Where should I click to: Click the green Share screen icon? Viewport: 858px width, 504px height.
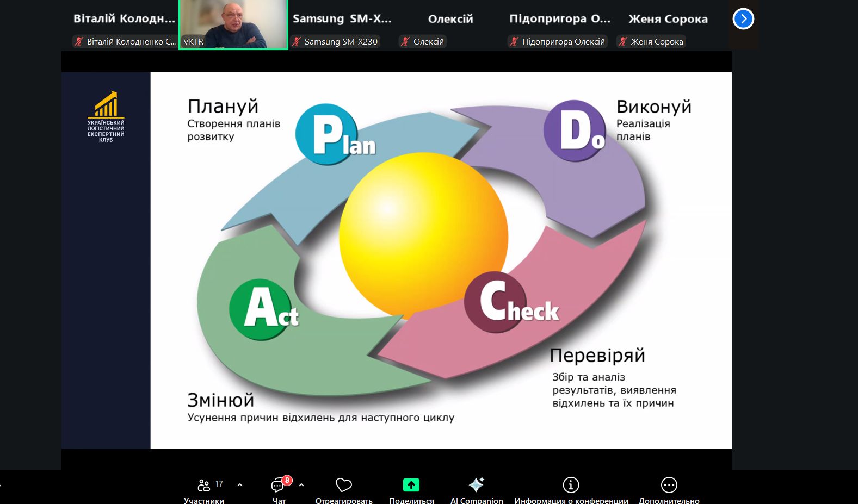click(411, 485)
